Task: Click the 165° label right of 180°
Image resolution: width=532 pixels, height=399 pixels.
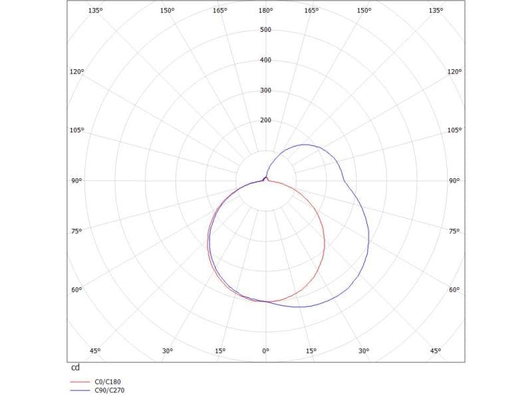Action: point(311,11)
